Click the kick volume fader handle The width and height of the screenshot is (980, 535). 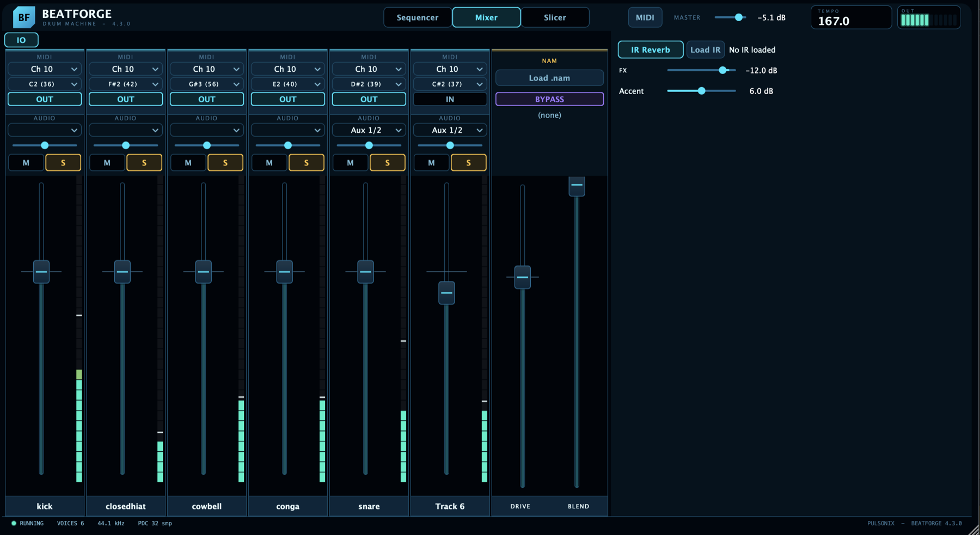[x=41, y=272]
